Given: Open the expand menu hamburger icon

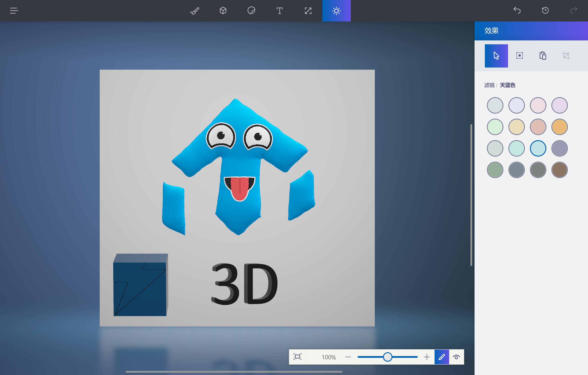Looking at the screenshot, I should (14, 11).
